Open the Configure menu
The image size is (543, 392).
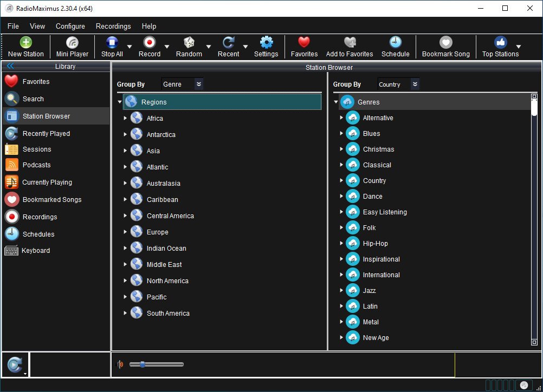click(x=70, y=26)
